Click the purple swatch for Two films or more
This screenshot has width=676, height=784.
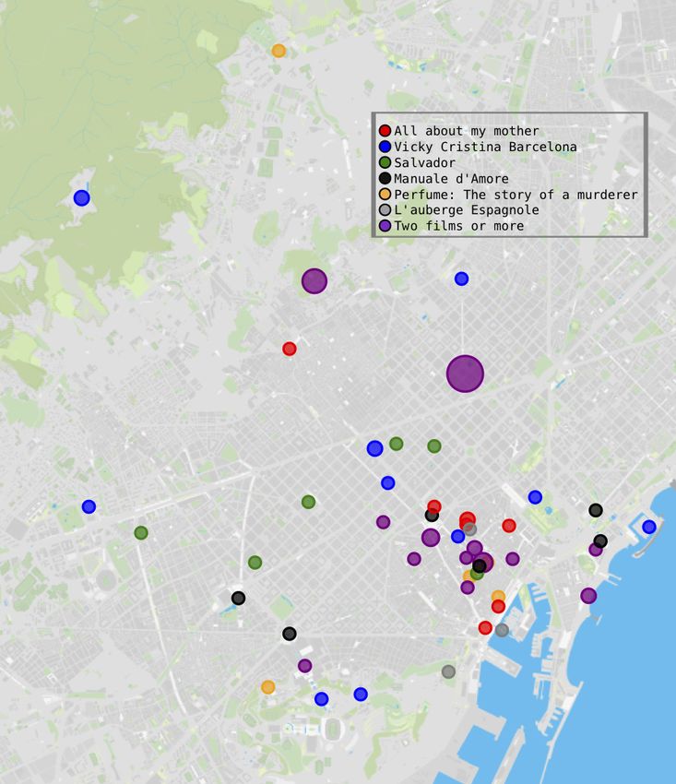pyautogui.click(x=385, y=226)
